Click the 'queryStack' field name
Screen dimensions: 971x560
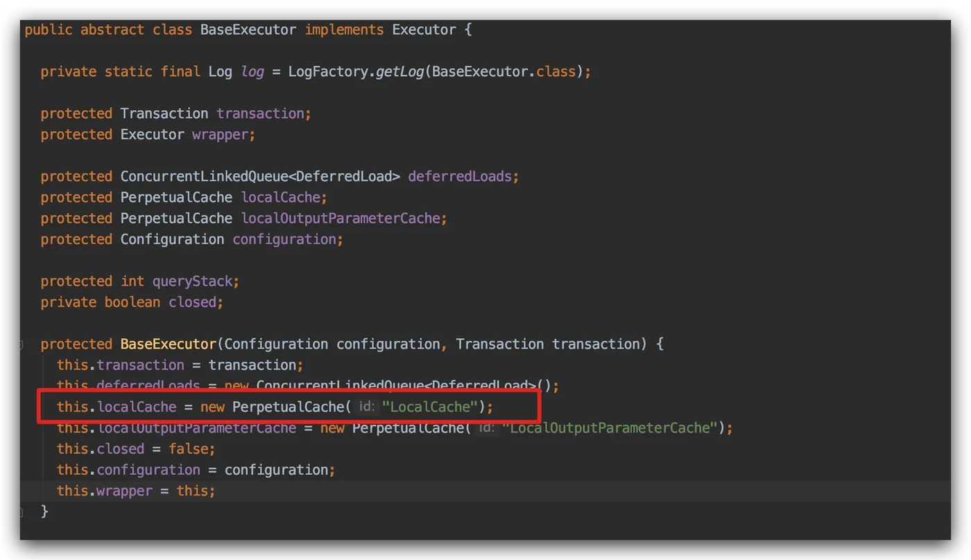coord(192,281)
